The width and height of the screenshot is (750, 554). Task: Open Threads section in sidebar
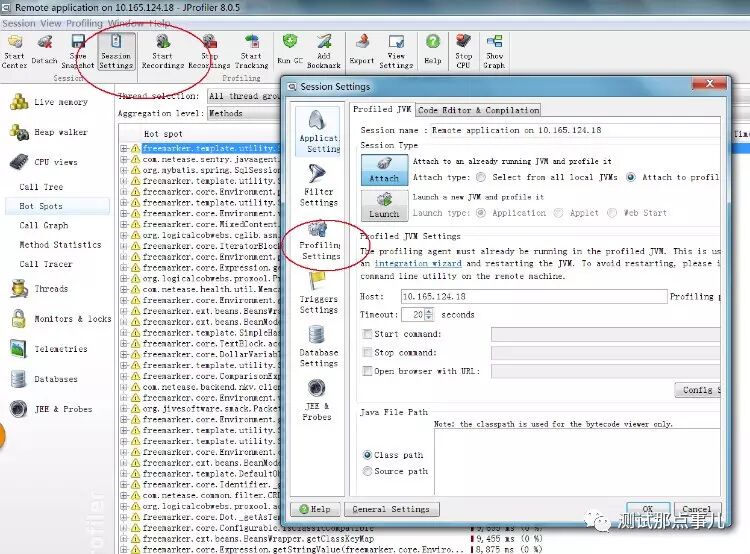click(40, 288)
